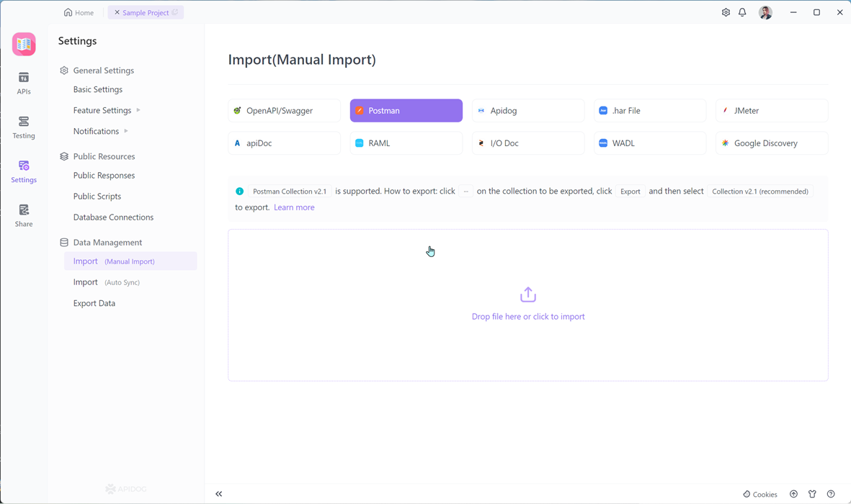Click the upload arrow icon in footer
The height and width of the screenshot is (504, 851).
(793, 494)
